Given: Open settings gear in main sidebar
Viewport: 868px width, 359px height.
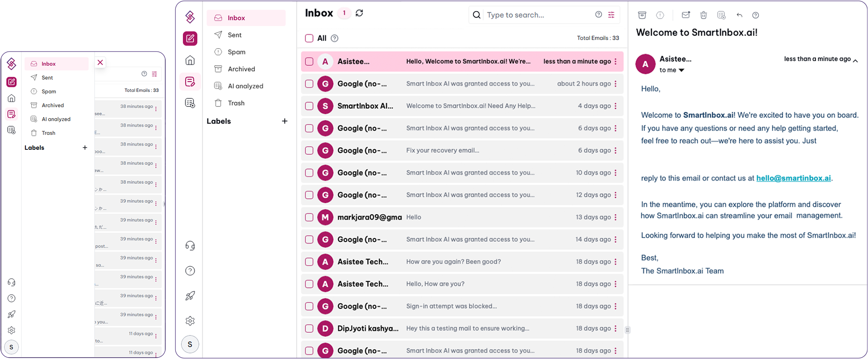Looking at the screenshot, I should tap(190, 321).
